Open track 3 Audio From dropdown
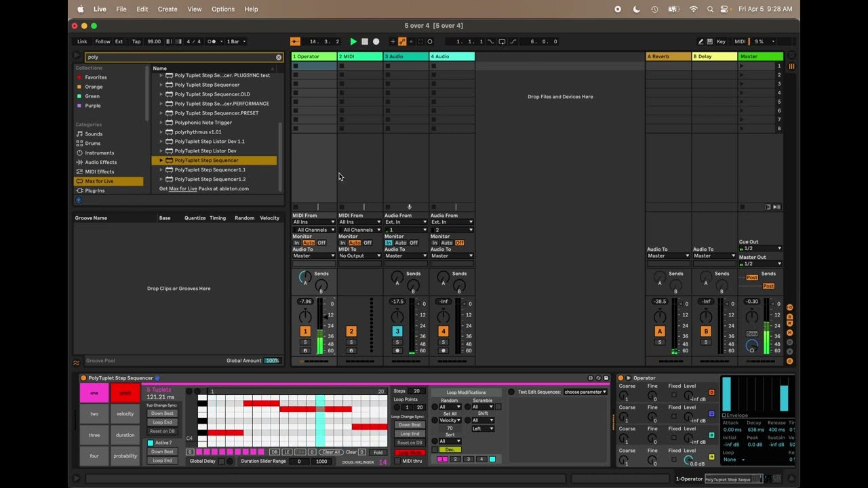The height and width of the screenshot is (488, 868). (x=406, y=222)
